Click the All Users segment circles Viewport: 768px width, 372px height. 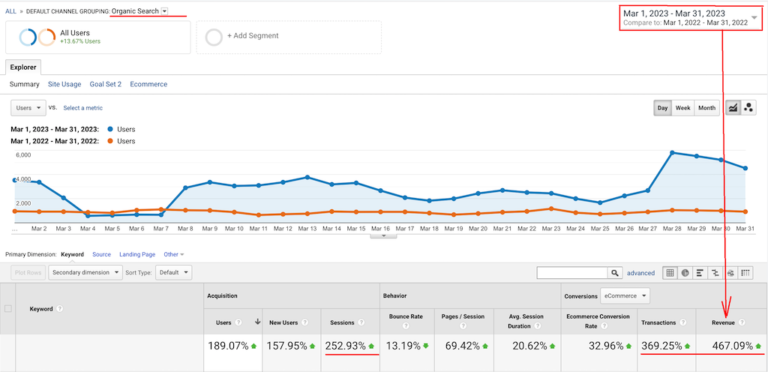pos(37,37)
